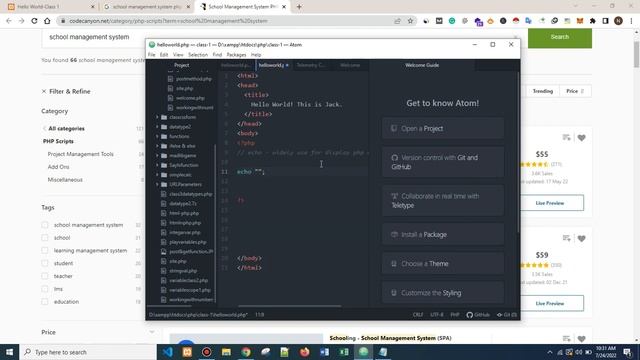Collapse the Price filter section
The height and width of the screenshot is (360, 640).
[152, 332]
